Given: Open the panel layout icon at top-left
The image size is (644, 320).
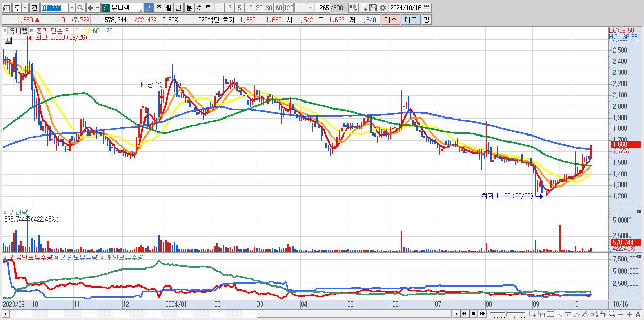Looking at the screenshot, I should pyautogui.click(x=6, y=8).
